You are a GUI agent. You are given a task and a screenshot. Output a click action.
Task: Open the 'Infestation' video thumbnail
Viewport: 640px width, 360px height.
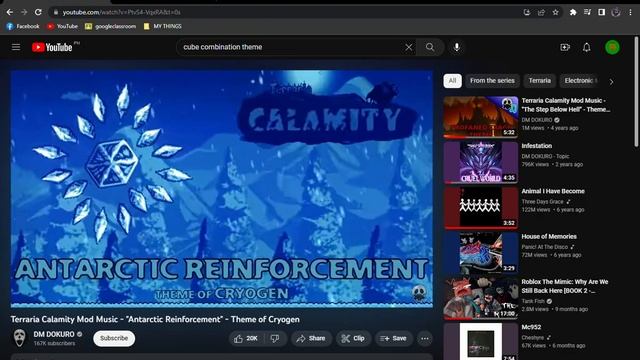[481, 162]
